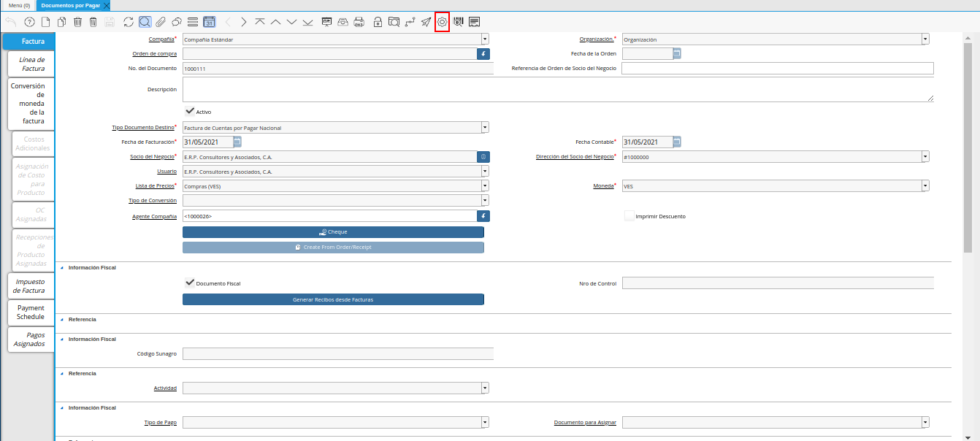
Task: Open archived documents tray icon
Action: pos(343,22)
